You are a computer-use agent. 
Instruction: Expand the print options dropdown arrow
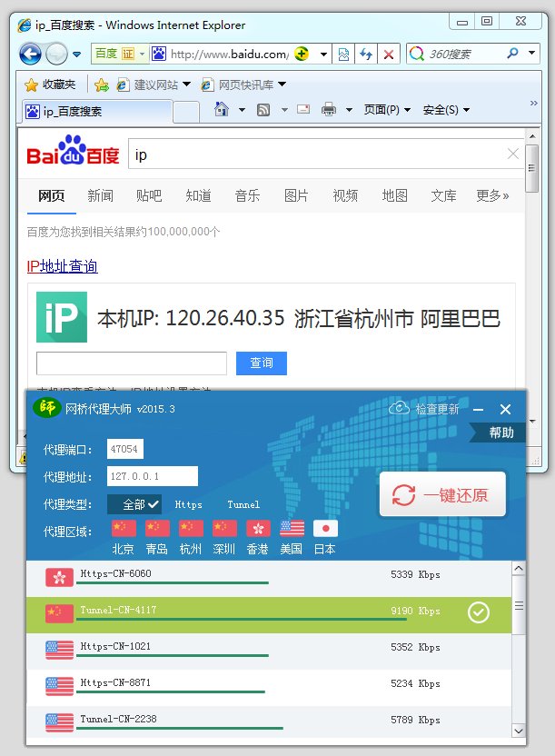point(349,110)
